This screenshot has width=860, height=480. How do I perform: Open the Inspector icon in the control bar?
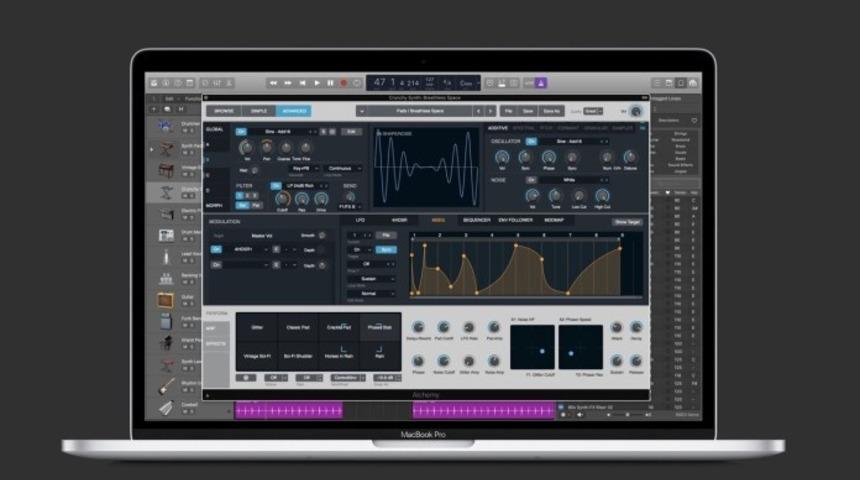[x=166, y=83]
